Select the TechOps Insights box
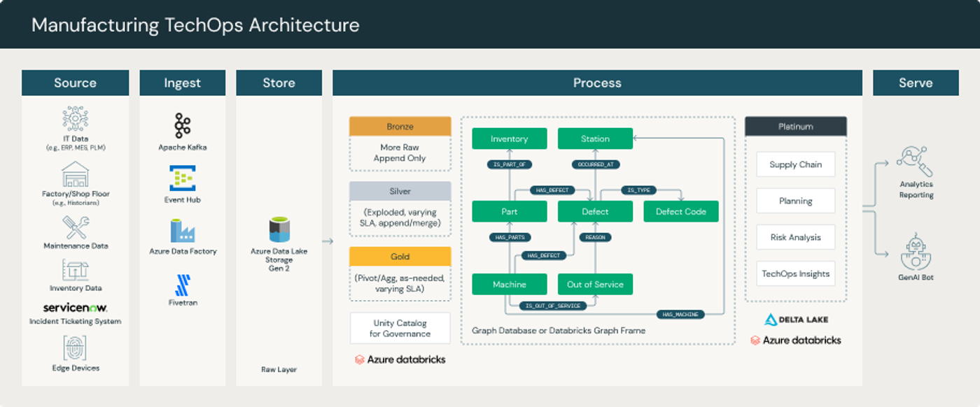This screenshot has height=407, width=980. [795, 273]
